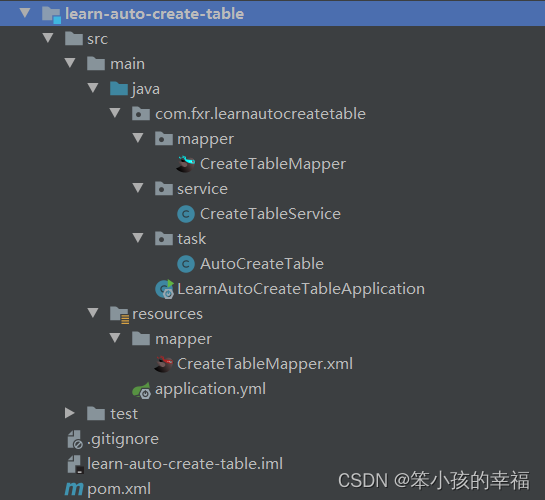Select the java folder node
545x500 pixels.
146,89
